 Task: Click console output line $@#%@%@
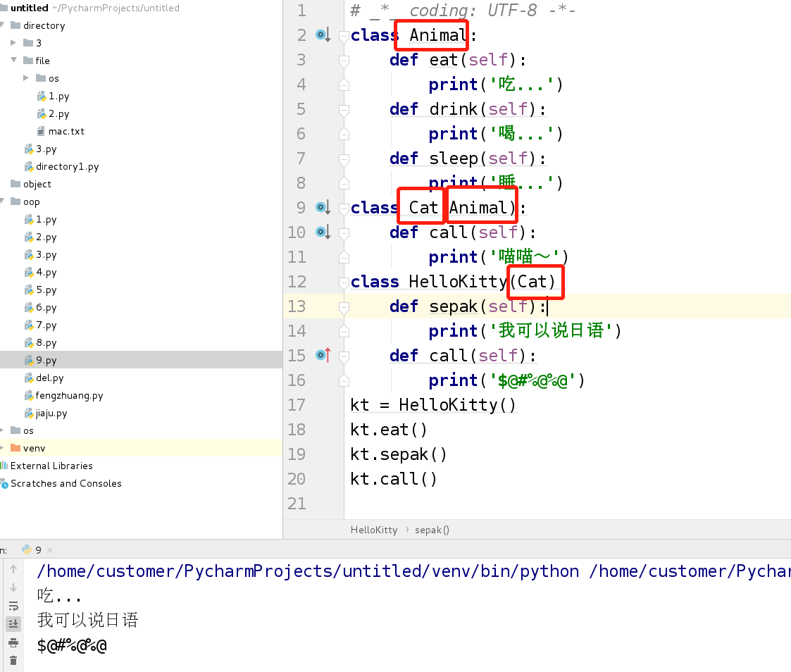click(72, 645)
